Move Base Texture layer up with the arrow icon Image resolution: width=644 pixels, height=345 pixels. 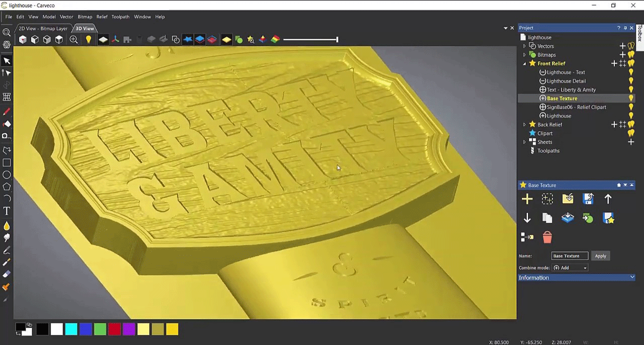(608, 199)
